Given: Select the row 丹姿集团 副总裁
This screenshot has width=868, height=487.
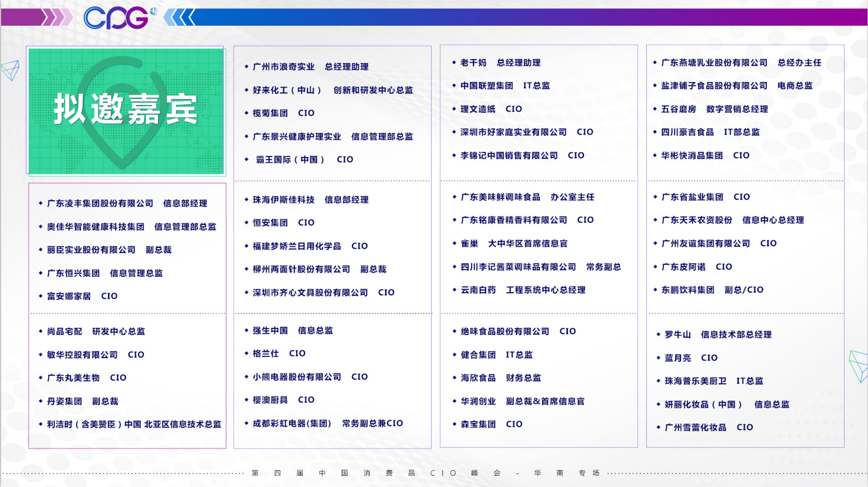Looking at the screenshot, I should (x=78, y=402).
